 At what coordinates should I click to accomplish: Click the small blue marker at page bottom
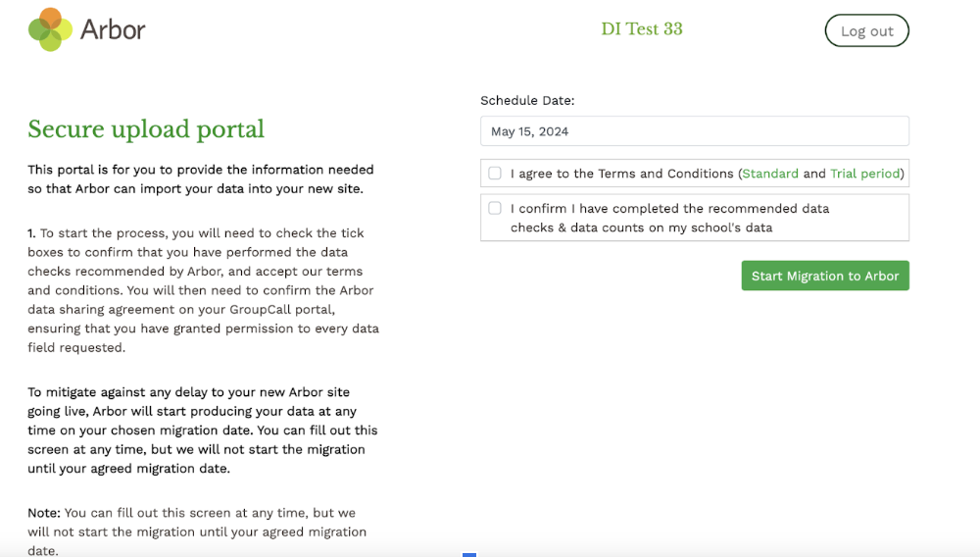(x=469, y=554)
